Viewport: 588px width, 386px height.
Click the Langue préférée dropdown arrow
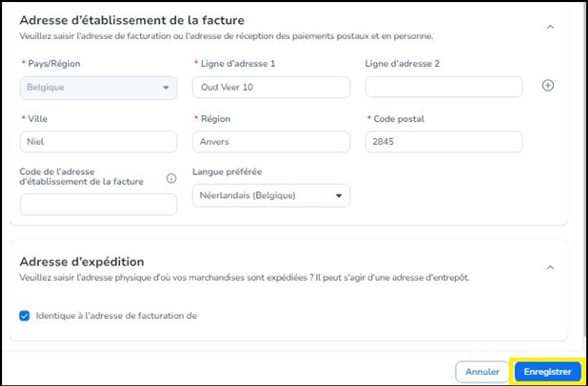339,196
